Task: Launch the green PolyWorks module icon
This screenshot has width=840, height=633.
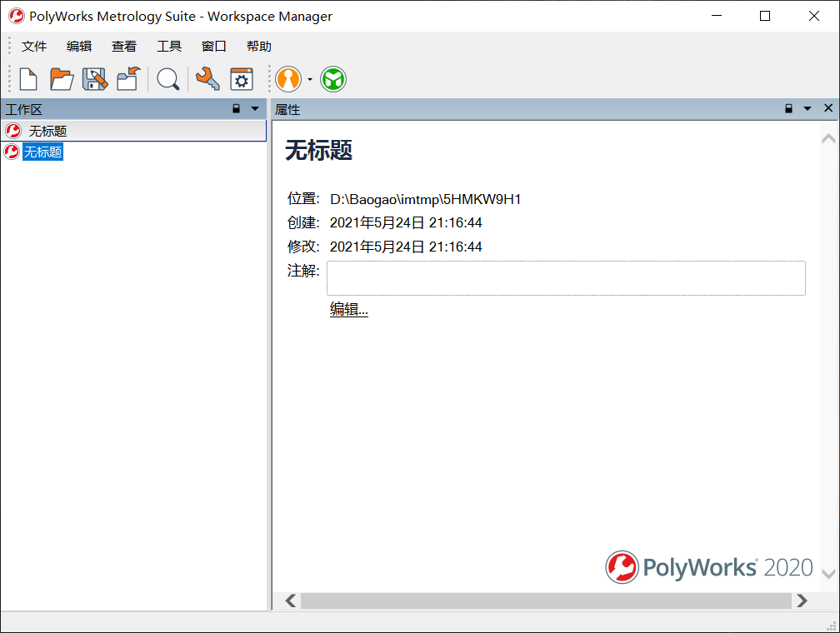Action: [332, 78]
